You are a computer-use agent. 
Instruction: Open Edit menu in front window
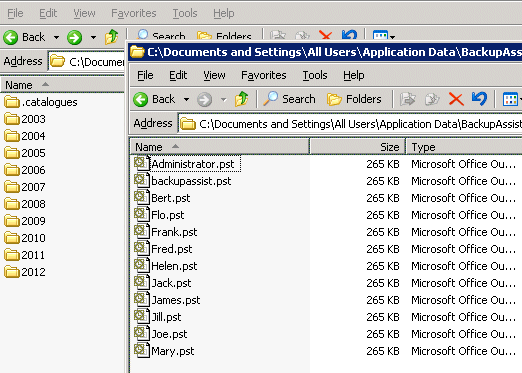(x=178, y=75)
